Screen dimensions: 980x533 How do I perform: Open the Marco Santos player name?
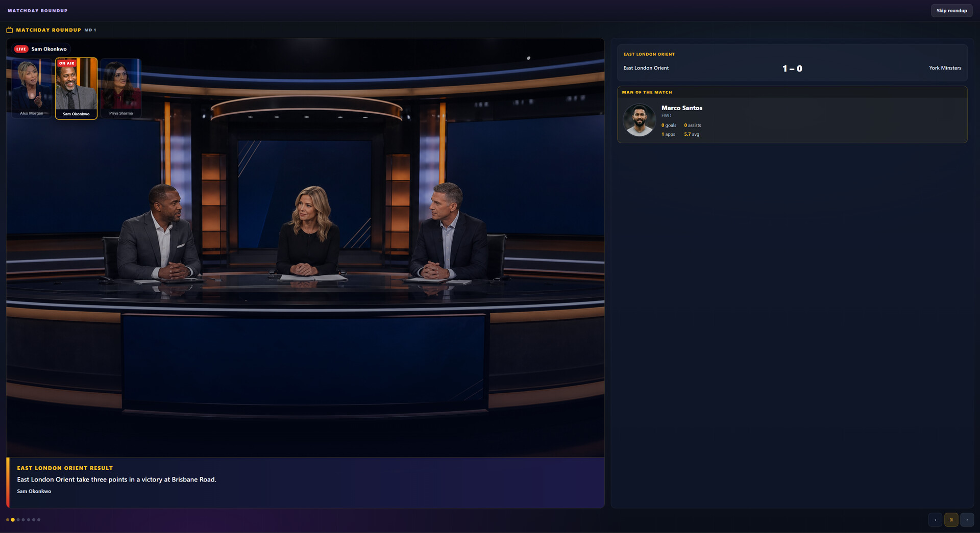coord(682,108)
